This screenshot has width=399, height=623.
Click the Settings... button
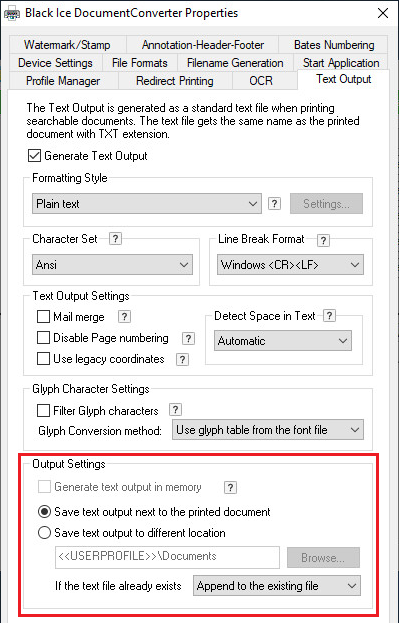pos(326,204)
